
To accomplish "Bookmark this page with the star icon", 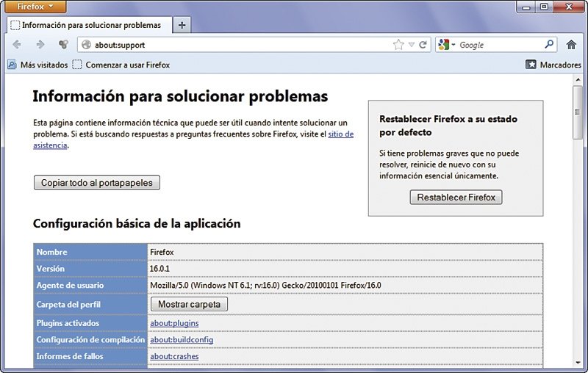I will tap(398, 45).
